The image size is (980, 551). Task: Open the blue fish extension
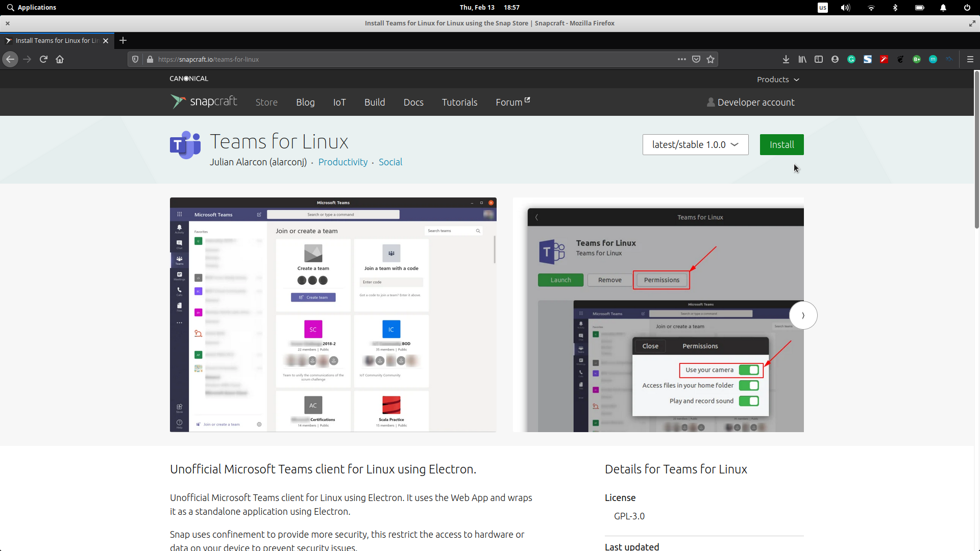(949, 59)
